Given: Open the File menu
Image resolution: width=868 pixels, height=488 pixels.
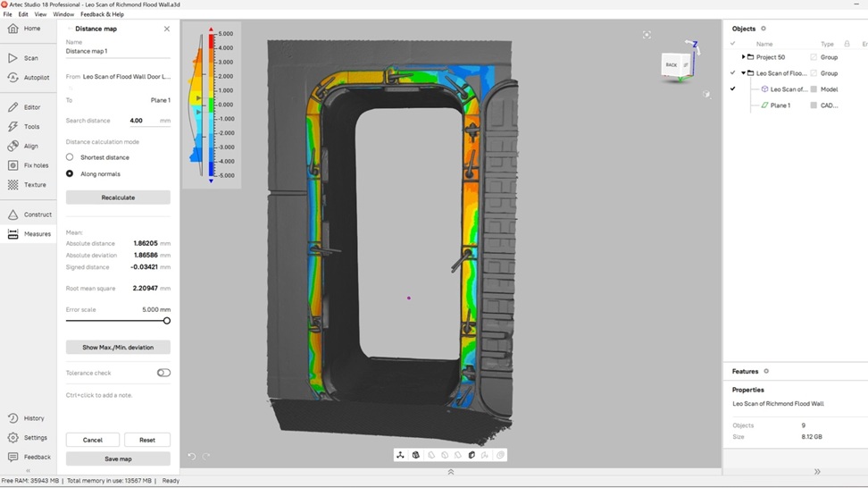Looking at the screenshot, I should [x=8, y=14].
